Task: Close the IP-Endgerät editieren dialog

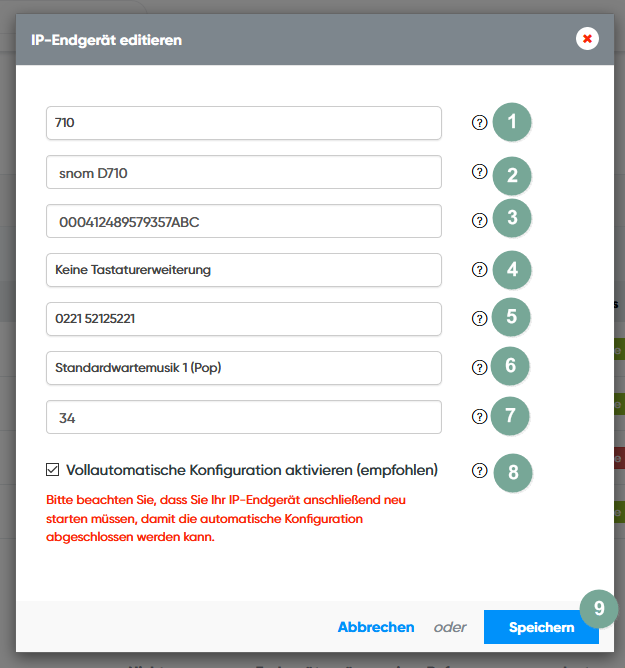Action: click(587, 39)
